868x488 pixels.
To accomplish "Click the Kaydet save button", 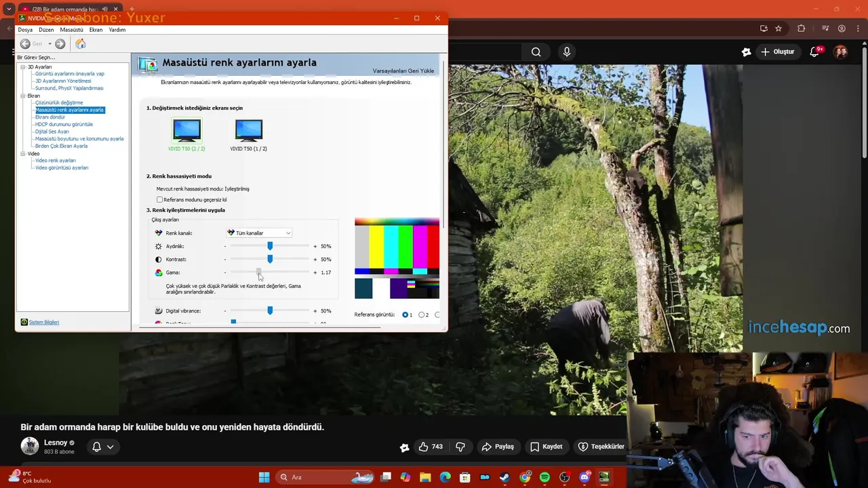I will [547, 447].
